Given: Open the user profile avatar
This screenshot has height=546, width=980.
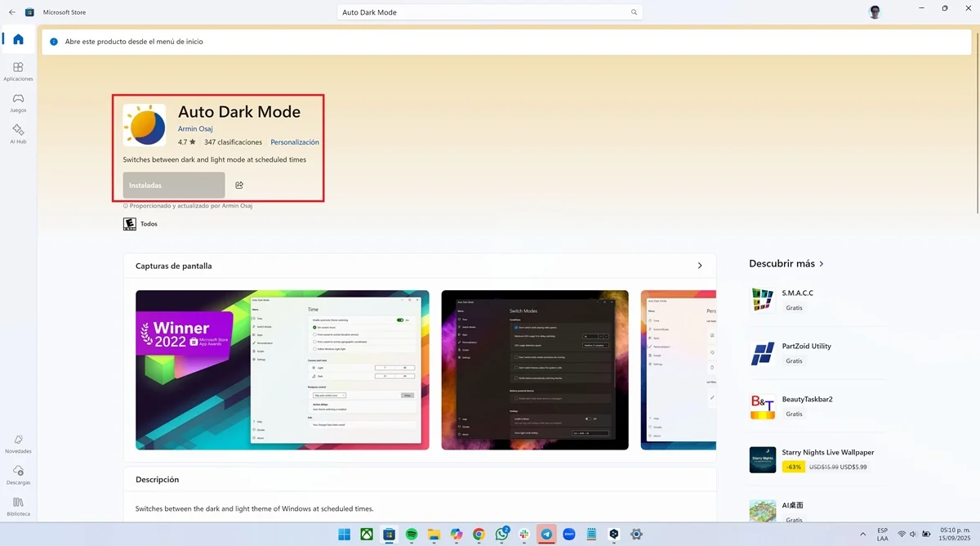Looking at the screenshot, I should tap(875, 12).
